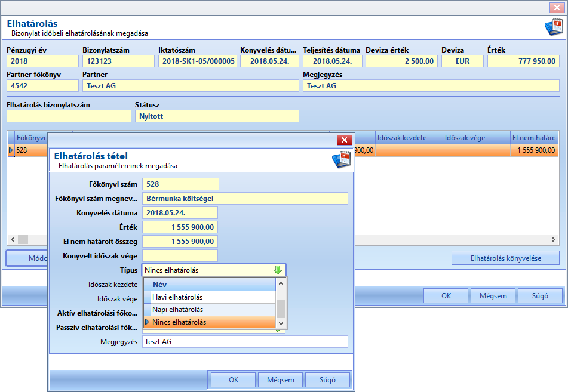This screenshot has height=392, width=568.
Task: Click the Bérmunka költségei name field
Action: click(245, 198)
